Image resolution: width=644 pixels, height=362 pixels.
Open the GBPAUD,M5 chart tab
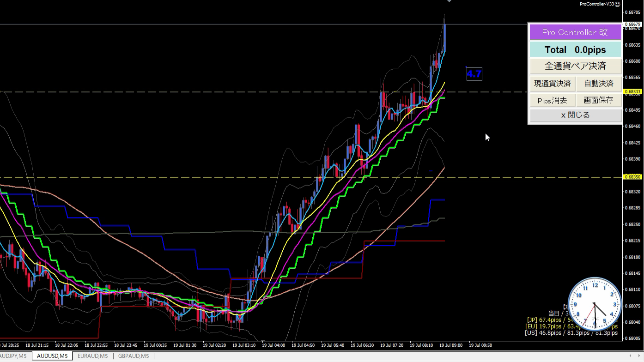(x=134, y=356)
